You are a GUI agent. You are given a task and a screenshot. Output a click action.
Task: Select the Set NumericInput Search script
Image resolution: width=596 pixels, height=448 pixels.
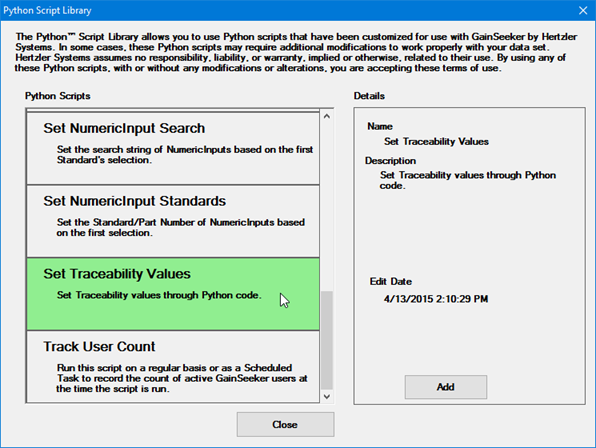point(173,149)
